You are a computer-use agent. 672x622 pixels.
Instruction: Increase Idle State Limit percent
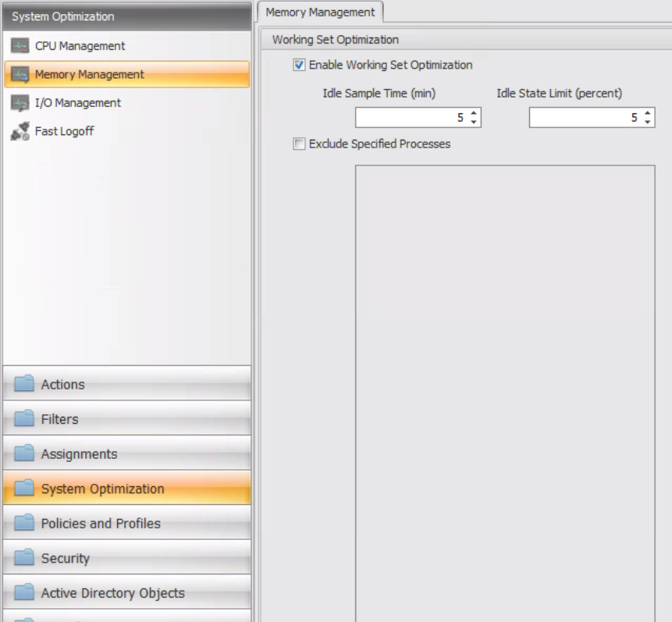click(x=648, y=113)
